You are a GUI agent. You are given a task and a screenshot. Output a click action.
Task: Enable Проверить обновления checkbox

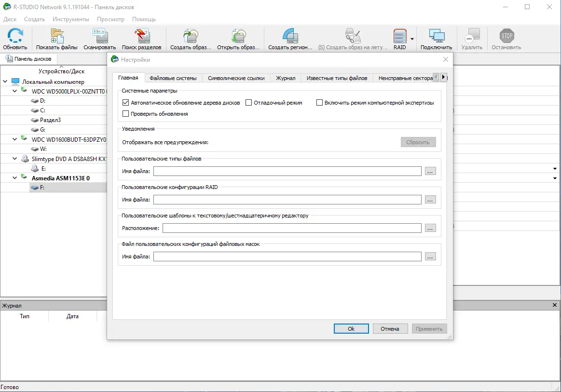pos(125,114)
